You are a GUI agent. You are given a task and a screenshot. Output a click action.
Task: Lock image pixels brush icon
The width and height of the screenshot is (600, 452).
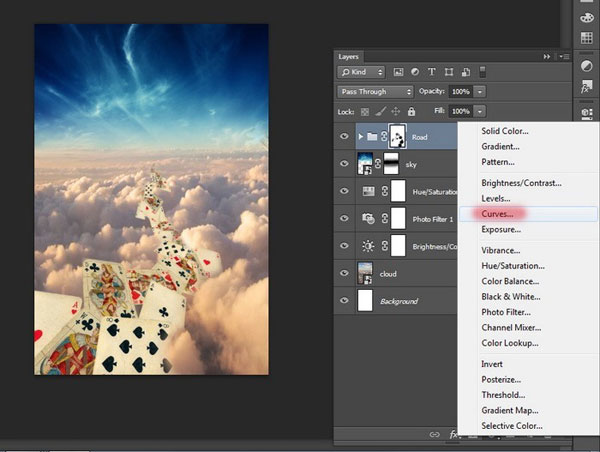[380, 111]
